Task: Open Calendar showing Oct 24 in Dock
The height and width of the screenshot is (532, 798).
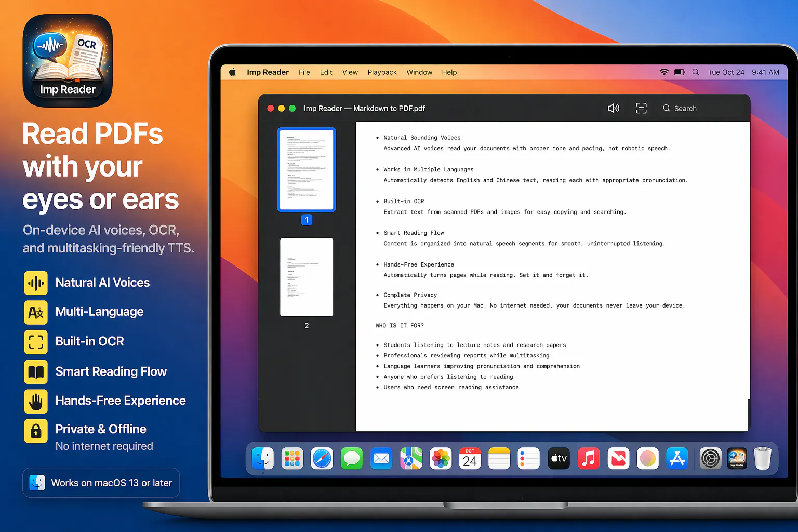Action: tap(470, 458)
